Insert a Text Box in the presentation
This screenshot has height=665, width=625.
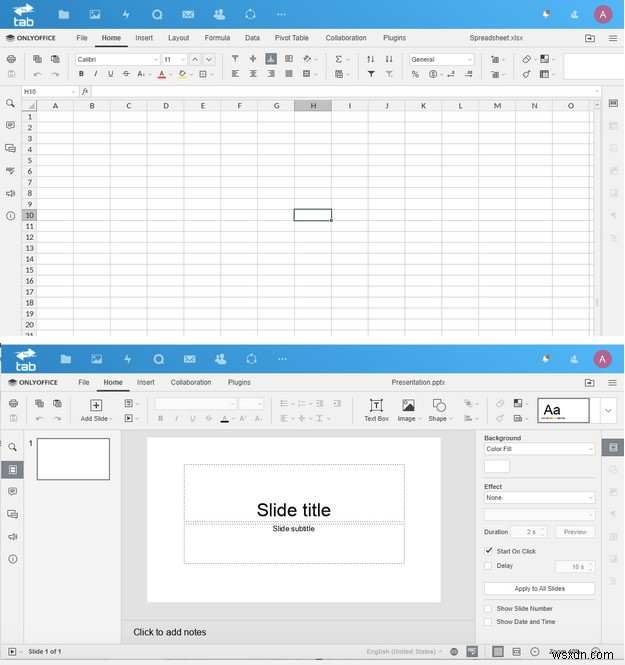point(376,410)
